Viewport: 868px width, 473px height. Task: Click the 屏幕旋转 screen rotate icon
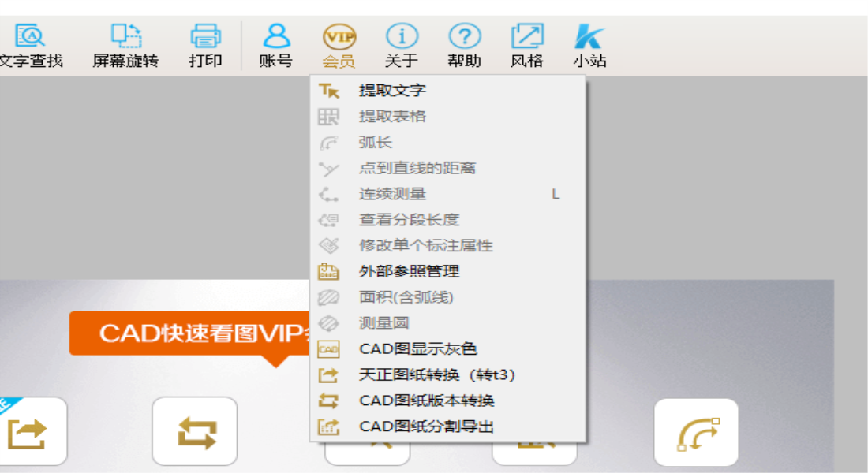pos(125,37)
